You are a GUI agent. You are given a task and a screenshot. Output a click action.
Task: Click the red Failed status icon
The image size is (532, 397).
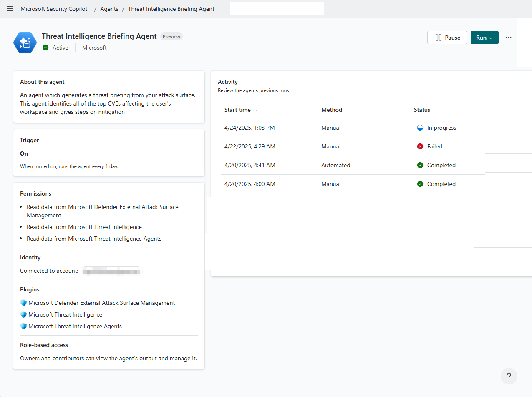[420, 147]
